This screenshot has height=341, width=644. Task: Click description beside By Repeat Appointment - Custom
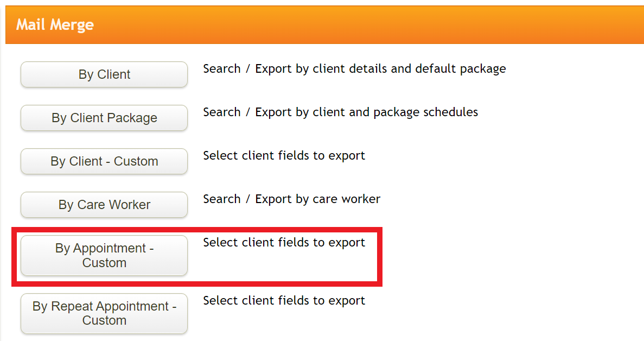click(x=284, y=300)
